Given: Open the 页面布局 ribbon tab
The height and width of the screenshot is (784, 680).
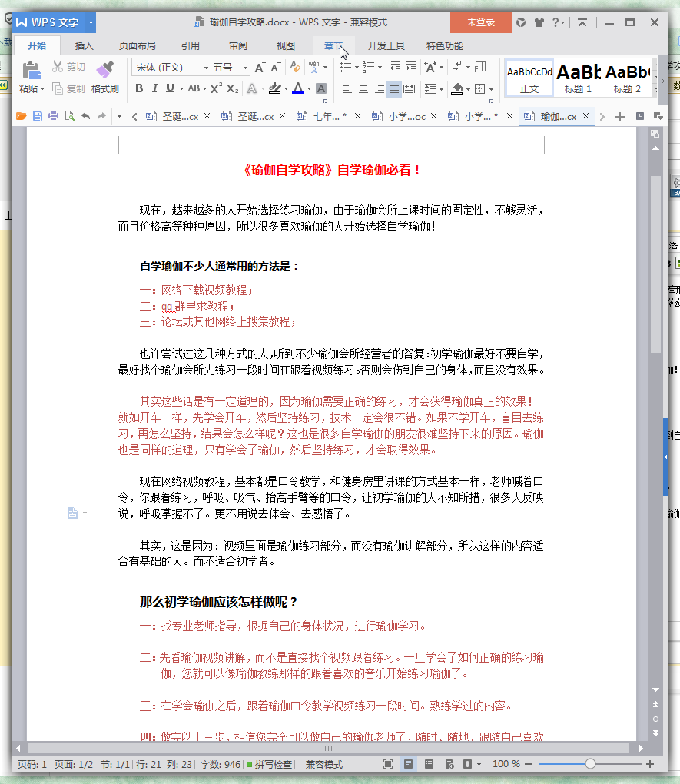Looking at the screenshot, I should pyautogui.click(x=137, y=46).
